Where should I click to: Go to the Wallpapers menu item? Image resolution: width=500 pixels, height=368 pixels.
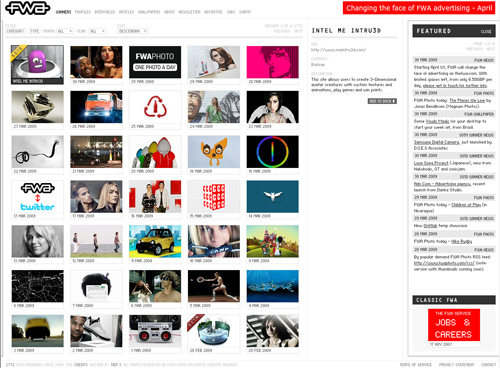click(149, 12)
